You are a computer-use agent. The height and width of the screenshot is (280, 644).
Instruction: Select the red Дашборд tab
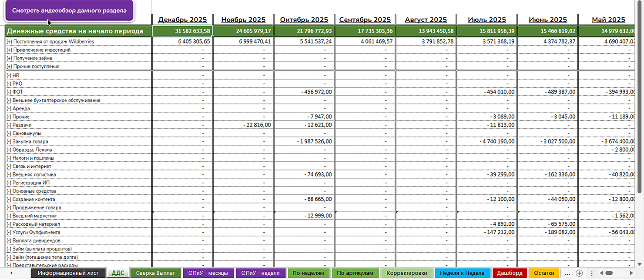[509, 273]
